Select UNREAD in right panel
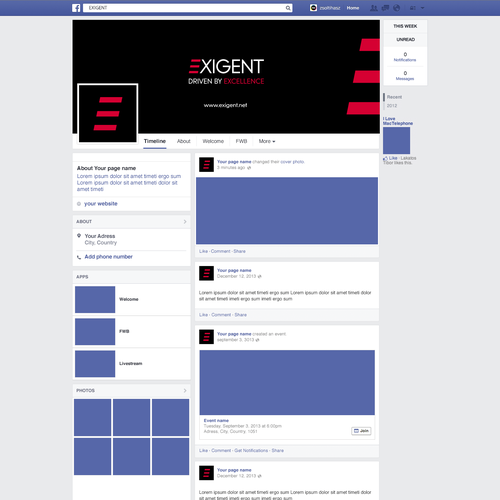500x500 pixels. (x=405, y=40)
